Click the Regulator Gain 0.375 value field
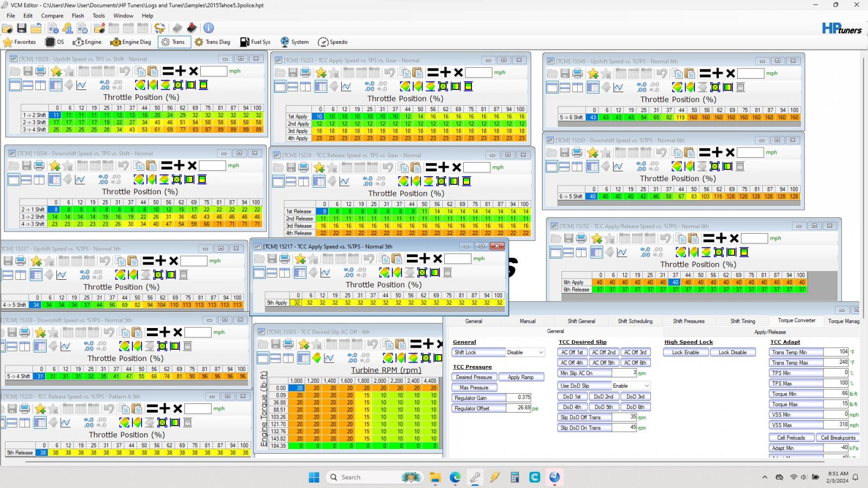Viewport: 868px width, 488px height. pyautogui.click(x=518, y=398)
